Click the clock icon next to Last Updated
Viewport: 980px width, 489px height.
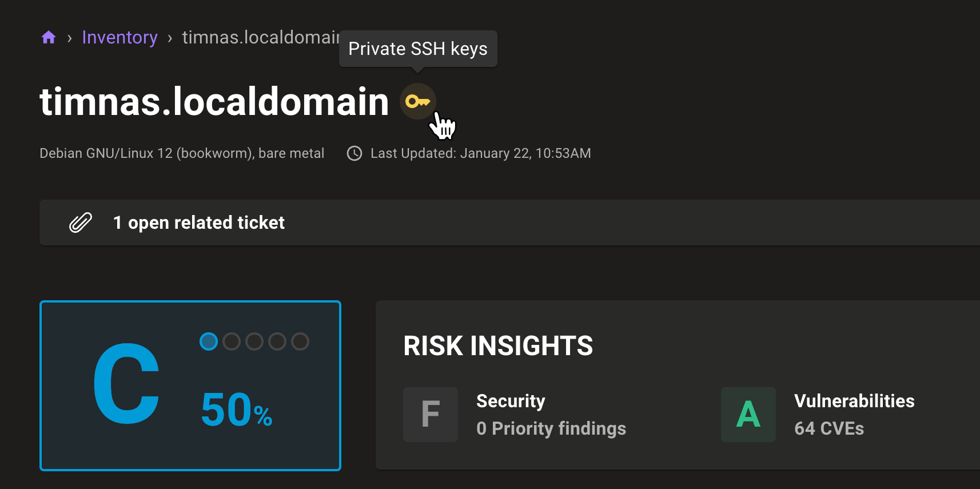coord(353,153)
